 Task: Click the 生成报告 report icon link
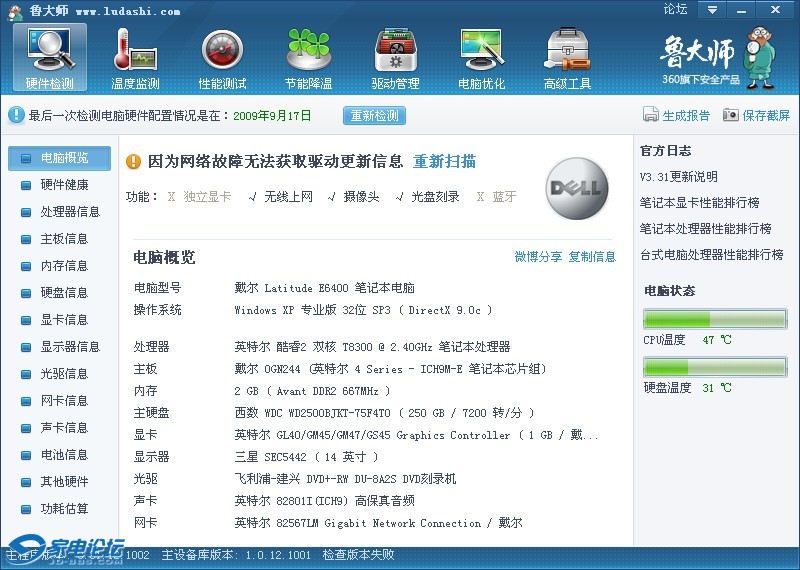[676, 115]
